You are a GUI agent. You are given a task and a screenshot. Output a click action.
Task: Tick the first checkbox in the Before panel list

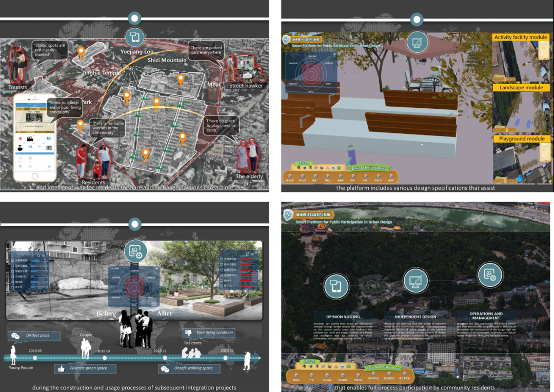pyautogui.click(x=13, y=261)
